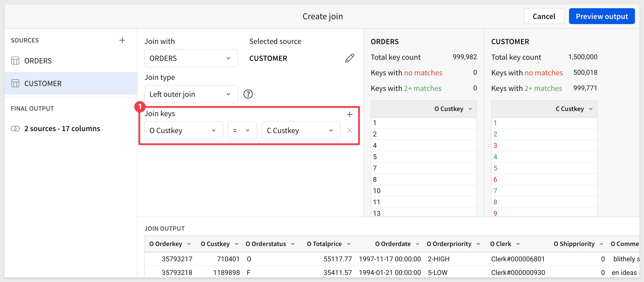
Task: Open O Totalprice column header menu
Action: pos(349,244)
